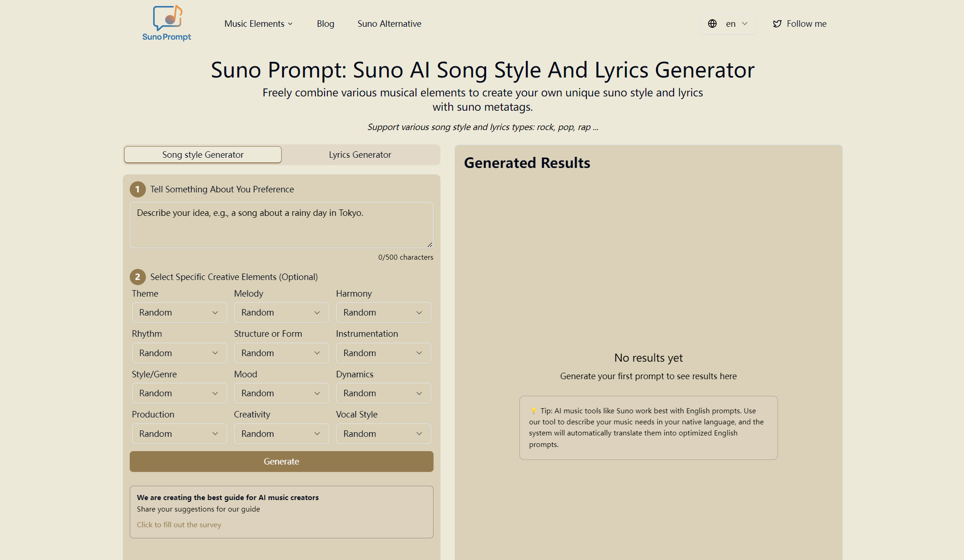Open the Rhythm dropdown
Screen dimensions: 964x560
[179, 353]
